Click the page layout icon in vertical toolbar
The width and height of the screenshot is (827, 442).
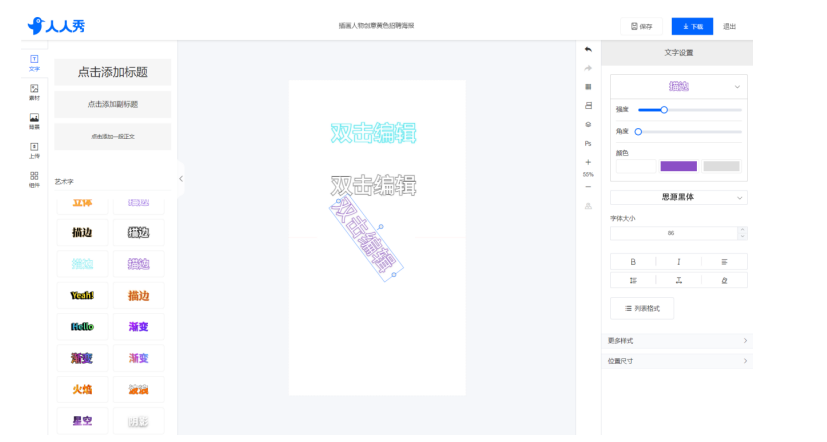pos(588,105)
